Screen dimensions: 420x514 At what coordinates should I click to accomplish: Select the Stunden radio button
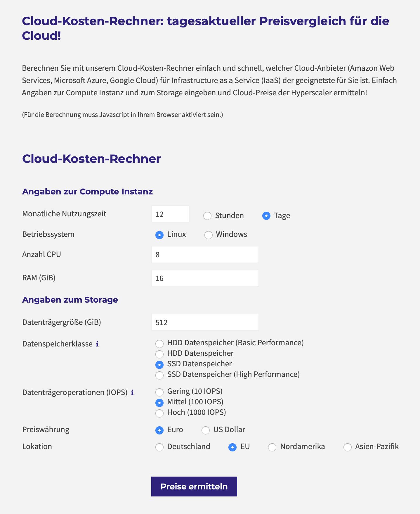207,216
